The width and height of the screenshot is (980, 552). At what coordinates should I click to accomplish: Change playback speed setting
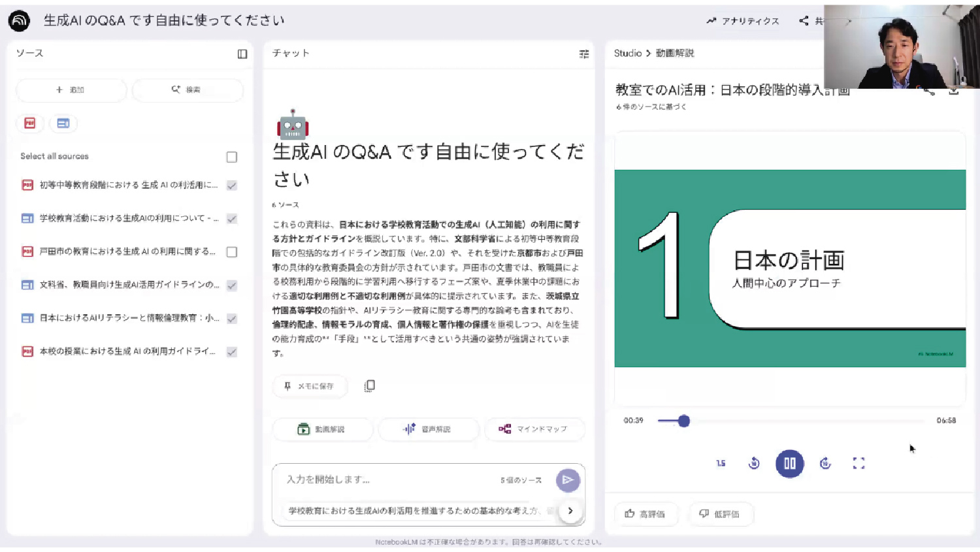pyautogui.click(x=721, y=464)
